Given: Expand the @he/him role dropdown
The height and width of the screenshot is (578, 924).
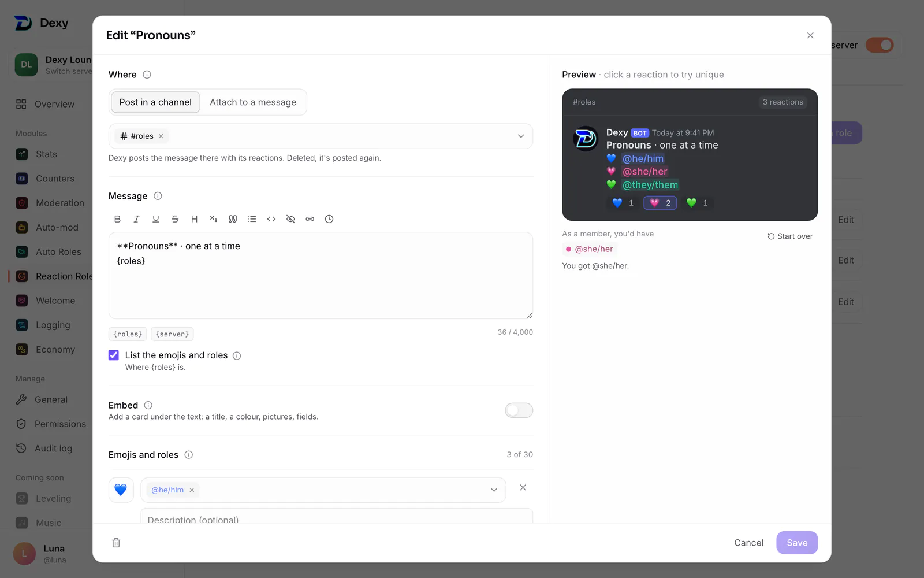Looking at the screenshot, I should click(x=494, y=490).
